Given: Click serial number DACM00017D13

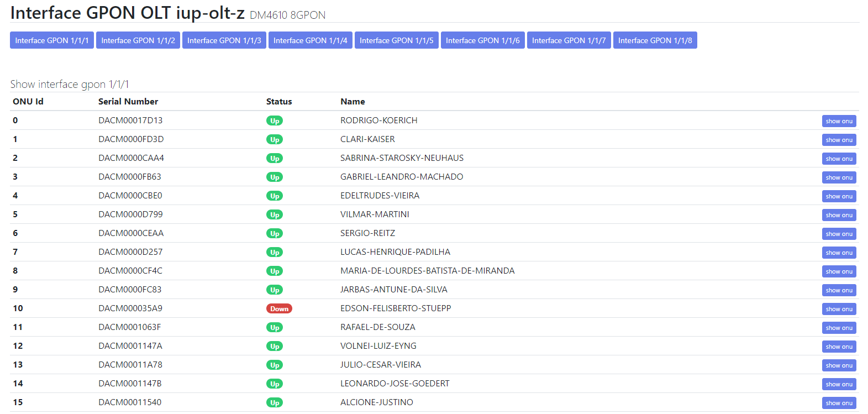Looking at the screenshot, I should point(130,120).
